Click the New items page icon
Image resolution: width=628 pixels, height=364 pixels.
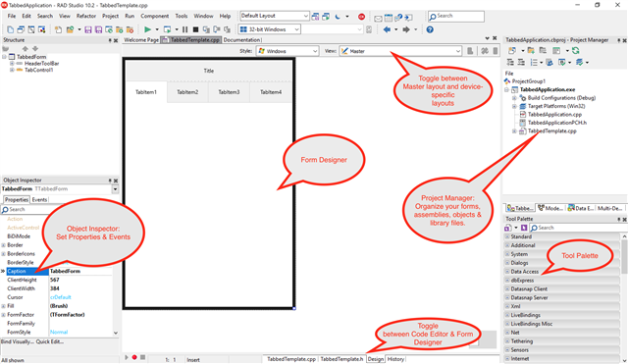coord(11,29)
